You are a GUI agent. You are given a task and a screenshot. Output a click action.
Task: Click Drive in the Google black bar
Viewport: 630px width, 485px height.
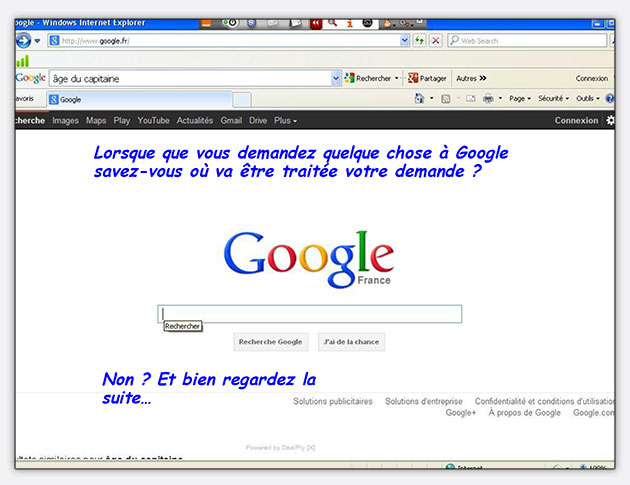[x=258, y=121]
